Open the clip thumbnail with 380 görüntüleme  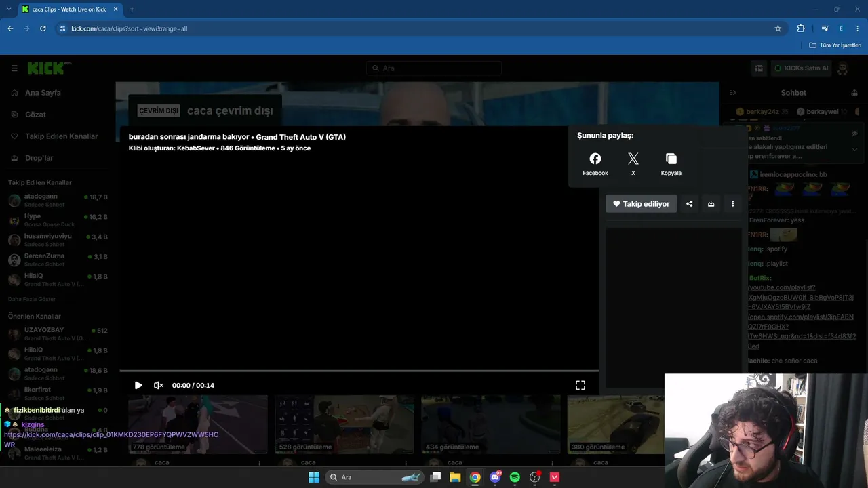coord(616,425)
